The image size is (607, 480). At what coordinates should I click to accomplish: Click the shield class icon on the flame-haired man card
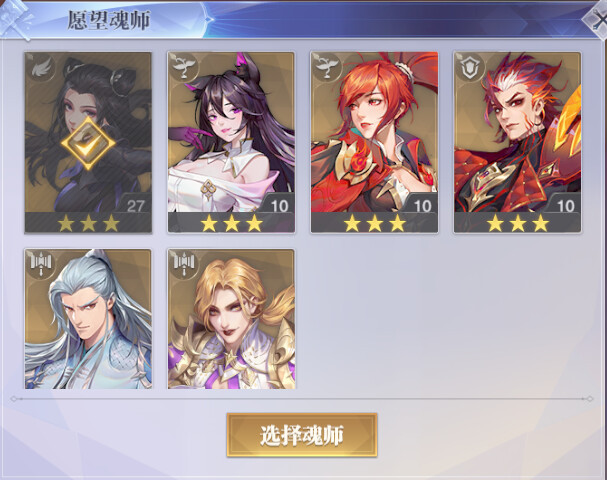470,67
